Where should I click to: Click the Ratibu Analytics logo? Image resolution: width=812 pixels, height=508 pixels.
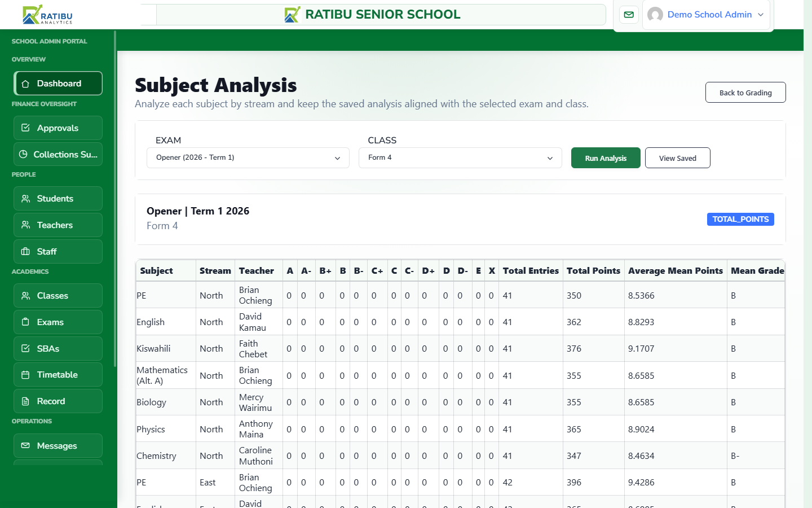(x=47, y=15)
